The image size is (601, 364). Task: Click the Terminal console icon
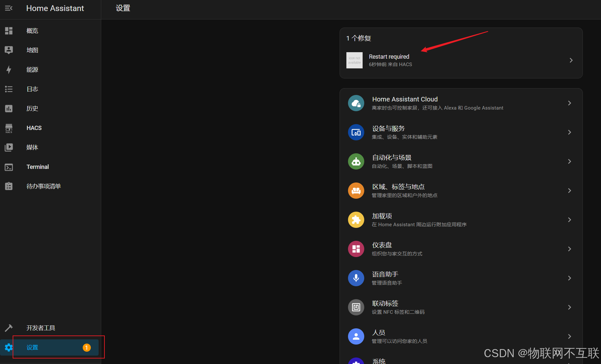9,167
